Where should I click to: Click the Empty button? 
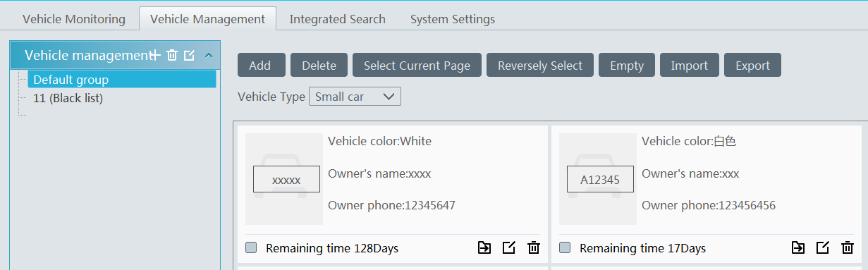point(627,66)
